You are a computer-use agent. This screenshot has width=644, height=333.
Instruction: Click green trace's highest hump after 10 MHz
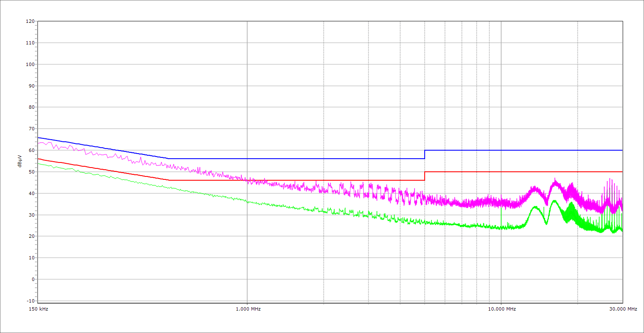tap(554, 201)
